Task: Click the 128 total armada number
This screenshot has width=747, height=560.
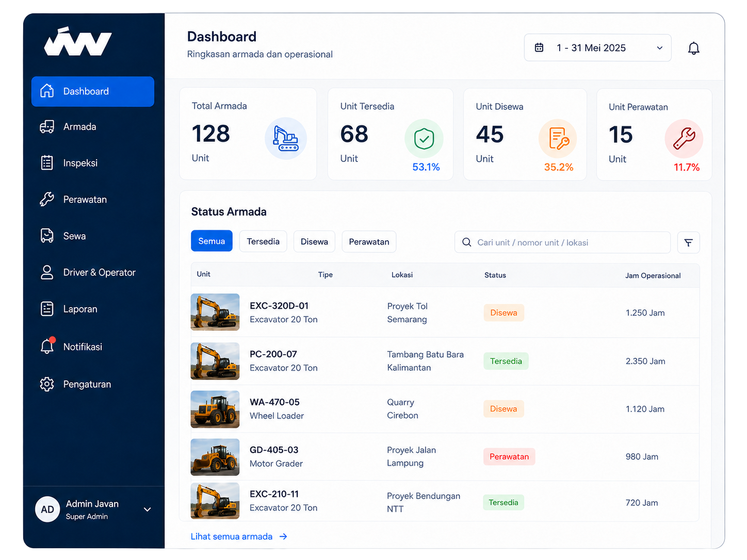Action: click(210, 134)
